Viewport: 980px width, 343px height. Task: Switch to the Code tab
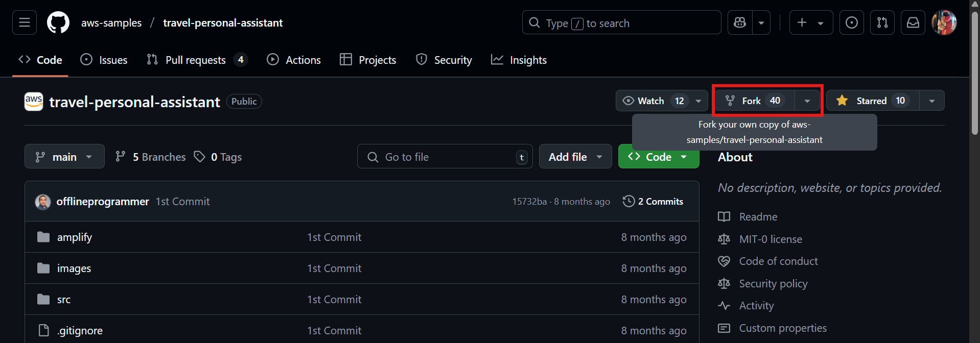[40, 60]
